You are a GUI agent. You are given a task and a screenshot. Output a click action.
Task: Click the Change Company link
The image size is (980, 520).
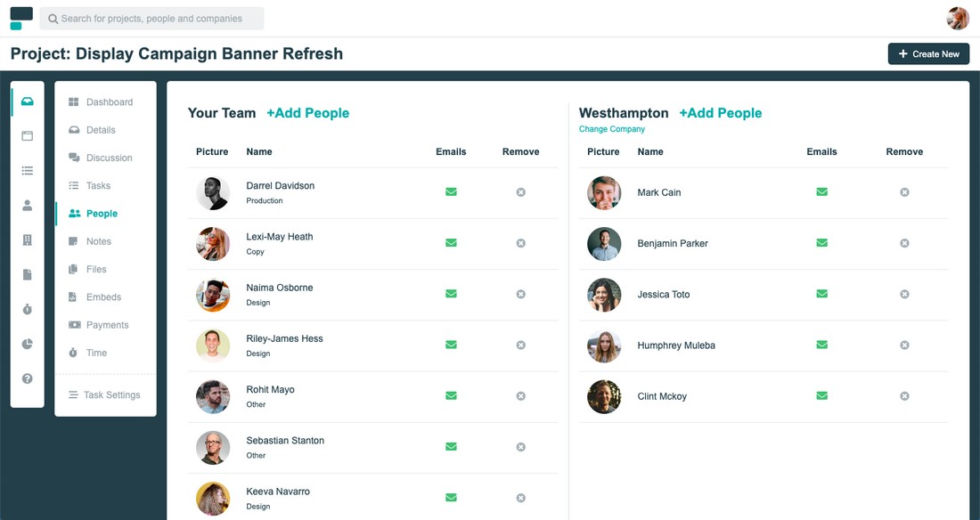[x=612, y=129]
